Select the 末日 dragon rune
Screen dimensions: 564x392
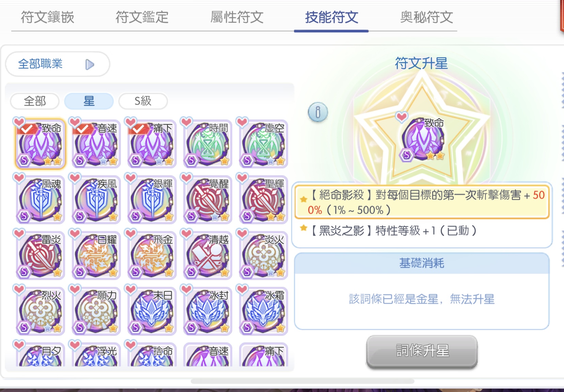(x=152, y=311)
